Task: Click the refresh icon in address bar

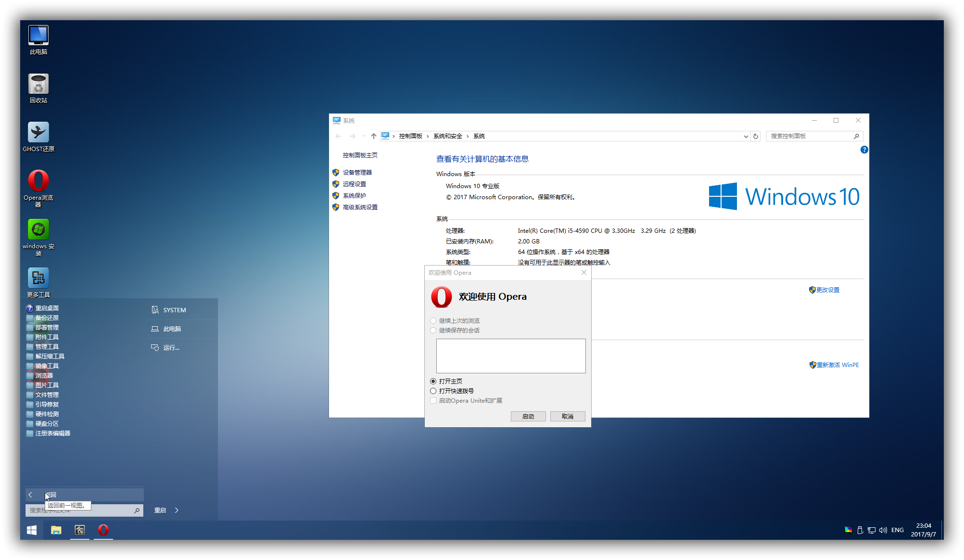Action: 755,136
